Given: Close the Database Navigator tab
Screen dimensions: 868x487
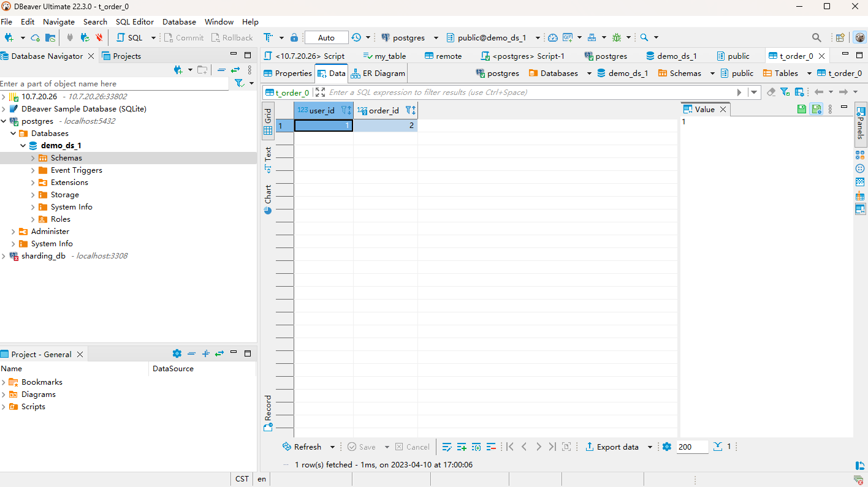Looking at the screenshot, I should [91, 56].
